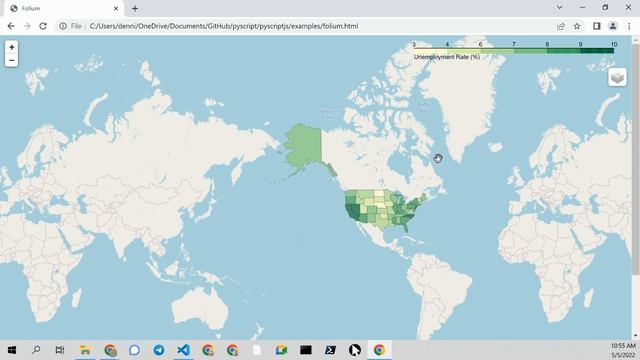
Task: Open the black terminal window on the taskbar
Action: (x=306, y=350)
